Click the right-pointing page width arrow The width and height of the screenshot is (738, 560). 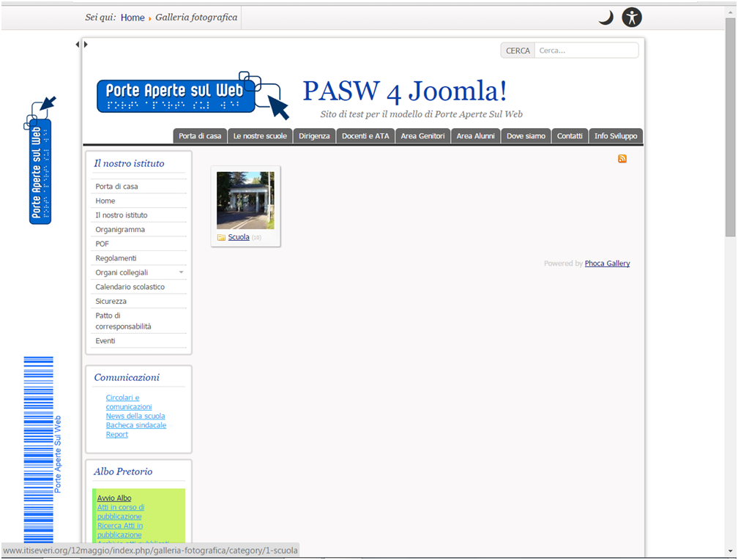[x=86, y=45]
